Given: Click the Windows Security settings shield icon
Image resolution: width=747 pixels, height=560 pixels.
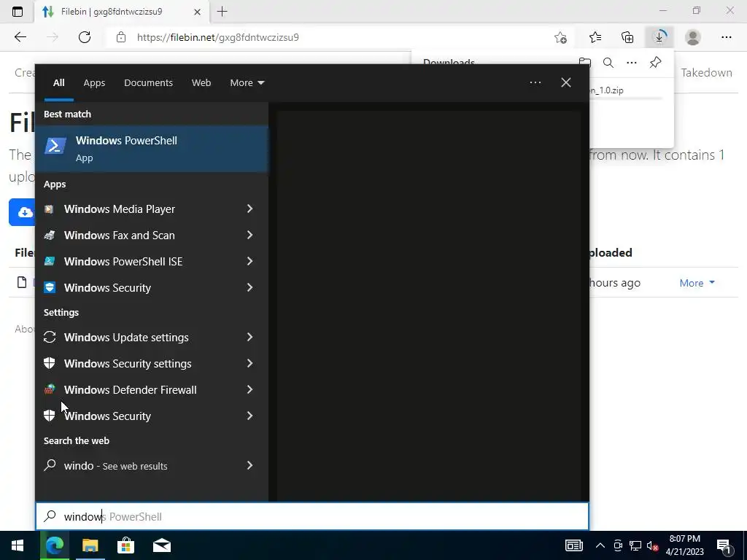Looking at the screenshot, I should point(49,363).
